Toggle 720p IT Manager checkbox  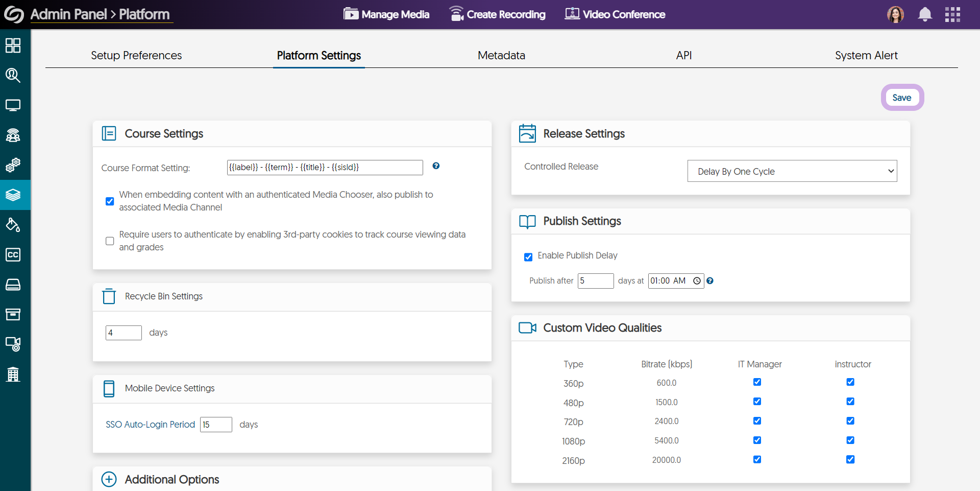coord(757,421)
